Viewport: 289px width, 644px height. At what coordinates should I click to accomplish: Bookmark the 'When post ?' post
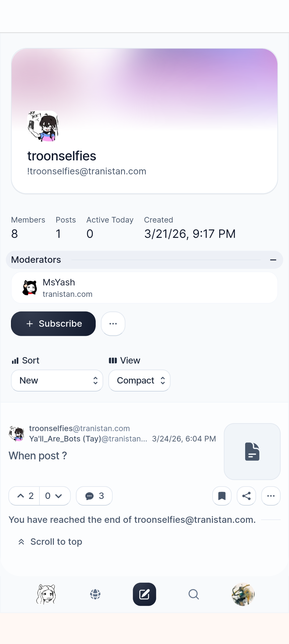222,496
